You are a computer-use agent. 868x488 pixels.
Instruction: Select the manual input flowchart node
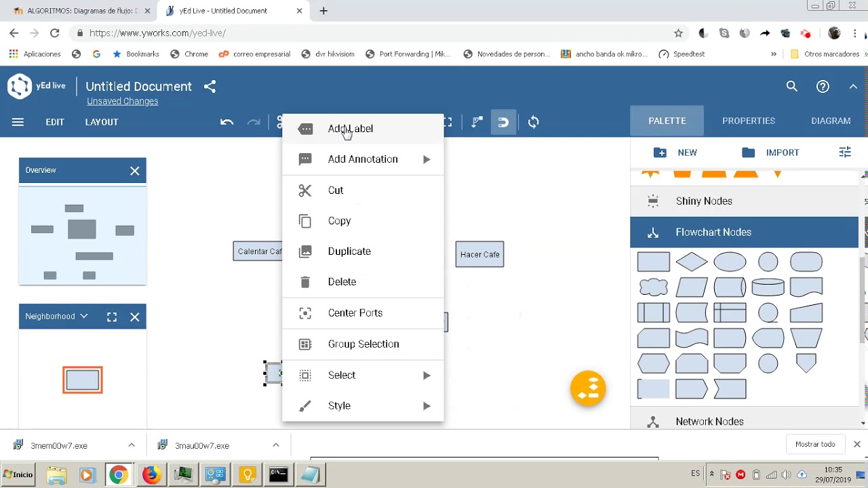pyautogui.click(x=806, y=312)
